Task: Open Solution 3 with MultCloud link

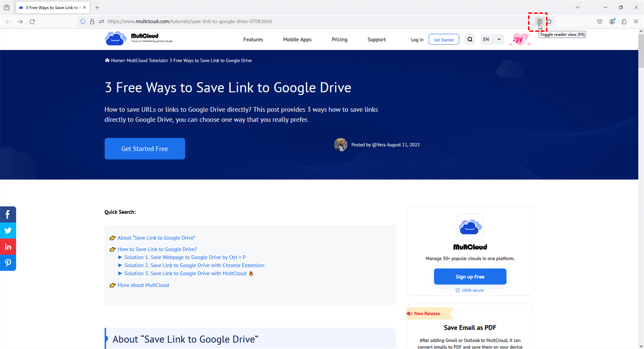Action: [185, 273]
